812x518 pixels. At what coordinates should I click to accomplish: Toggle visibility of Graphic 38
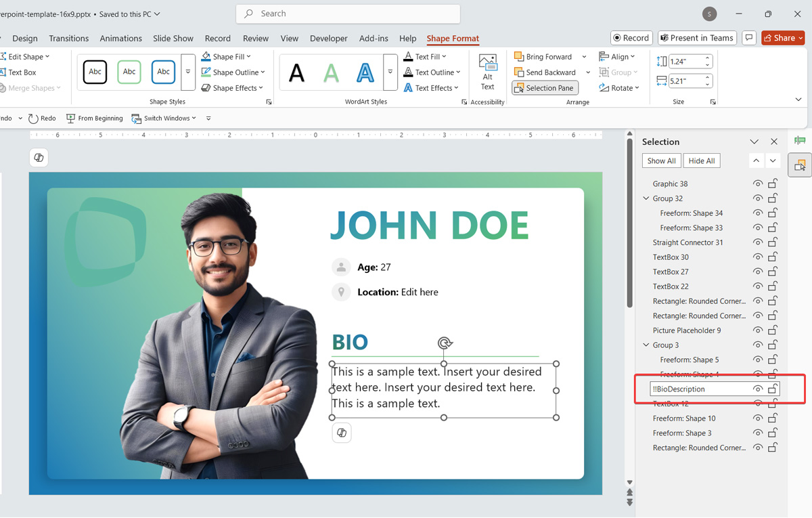coord(758,184)
